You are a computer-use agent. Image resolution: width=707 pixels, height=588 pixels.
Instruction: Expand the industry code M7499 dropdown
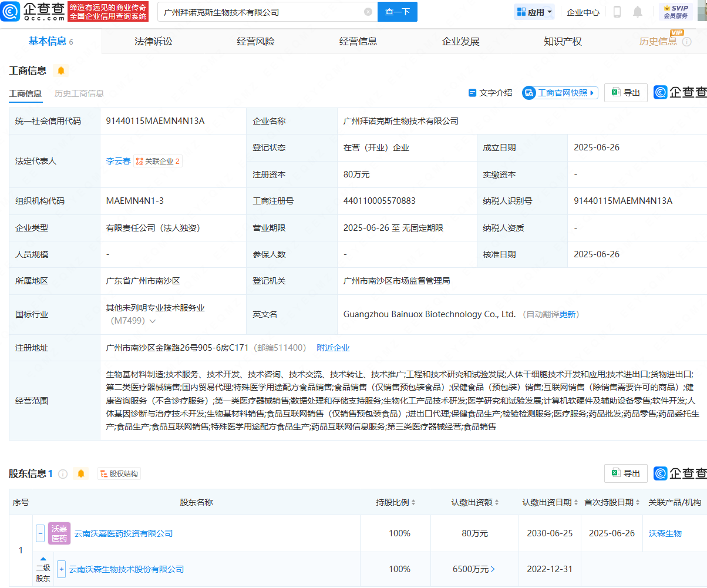pyautogui.click(x=153, y=321)
